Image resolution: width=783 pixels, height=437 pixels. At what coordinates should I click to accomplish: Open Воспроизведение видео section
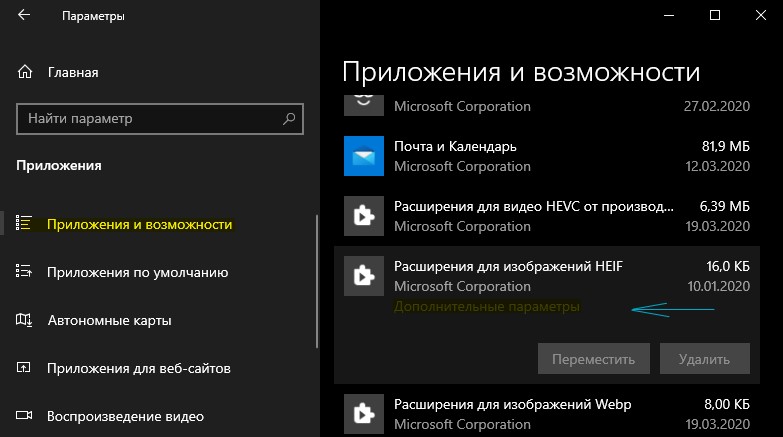[x=125, y=416]
